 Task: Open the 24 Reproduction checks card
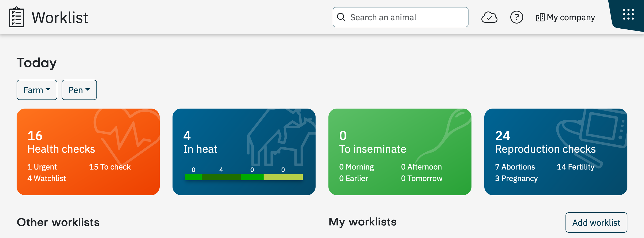(556, 152)
